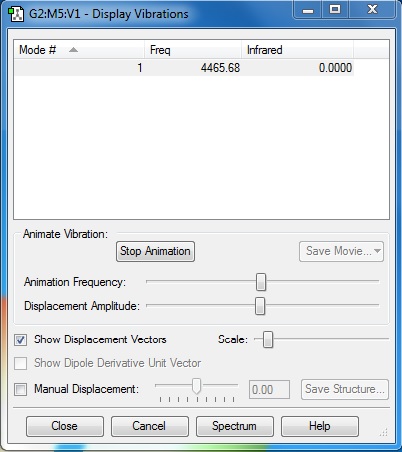Click the manual displacement value field
Image resolution: width=402 pixels, height=452 pixels.
coord(269,389)
